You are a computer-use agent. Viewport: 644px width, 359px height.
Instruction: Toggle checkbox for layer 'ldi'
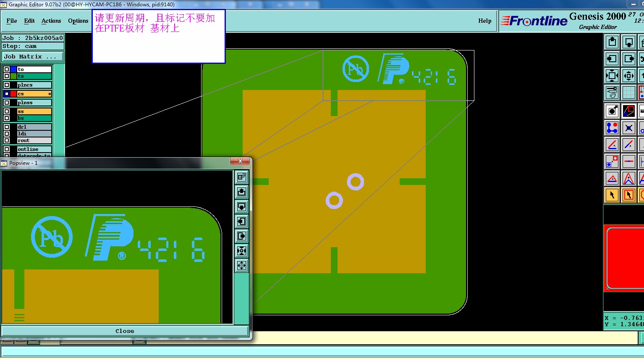click(x=7, y=134)
